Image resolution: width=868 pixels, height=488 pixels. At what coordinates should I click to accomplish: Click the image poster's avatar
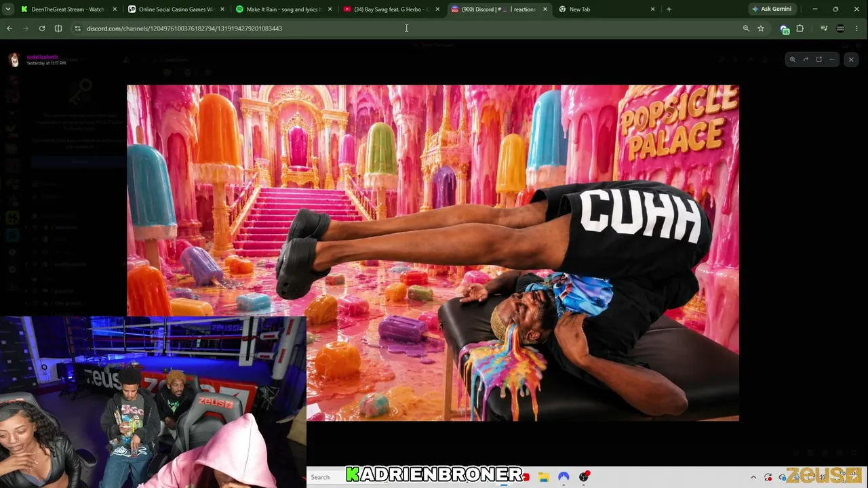(14, 60)
